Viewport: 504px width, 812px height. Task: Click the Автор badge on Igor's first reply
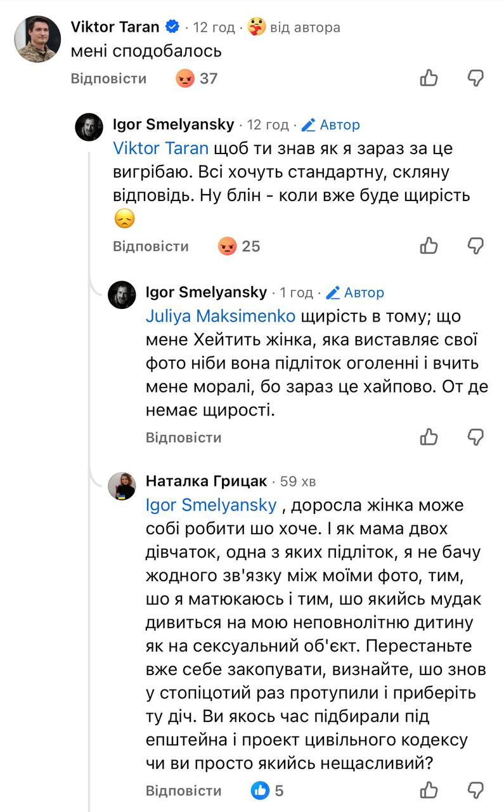coord(331,125)
